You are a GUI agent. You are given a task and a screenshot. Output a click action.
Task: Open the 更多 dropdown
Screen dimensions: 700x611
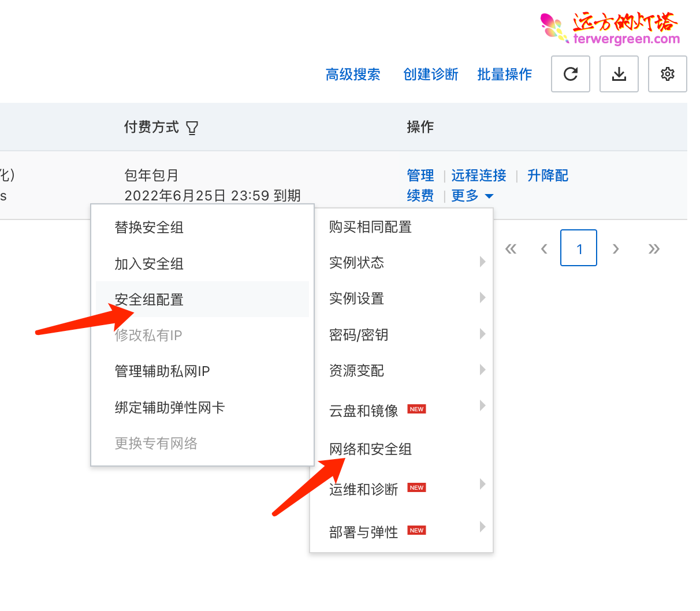click(472, 196)
